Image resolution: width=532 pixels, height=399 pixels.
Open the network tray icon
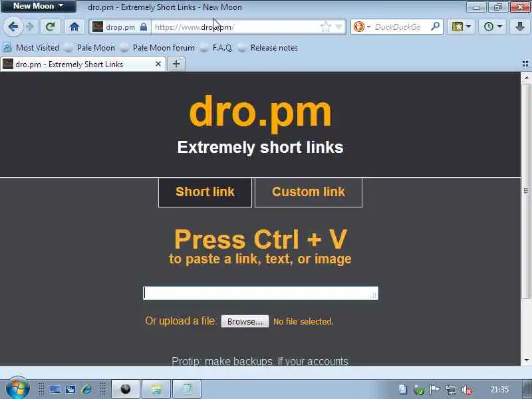451,390
